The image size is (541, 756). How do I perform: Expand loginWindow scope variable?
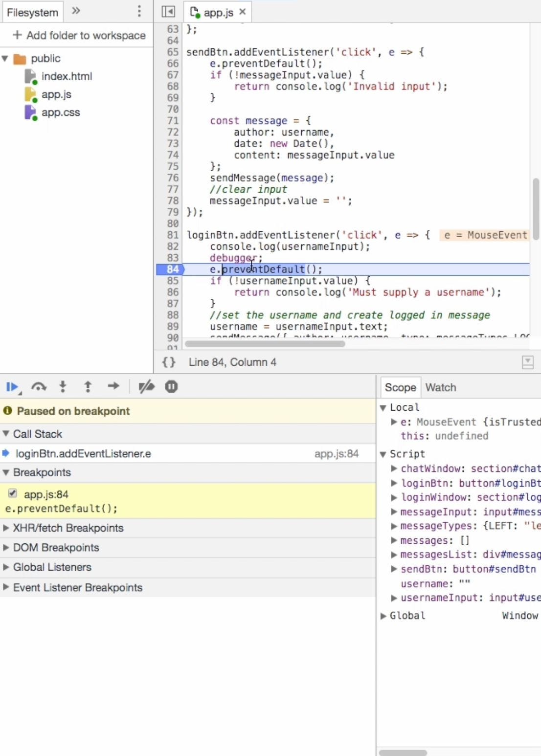tap(394, 497)
